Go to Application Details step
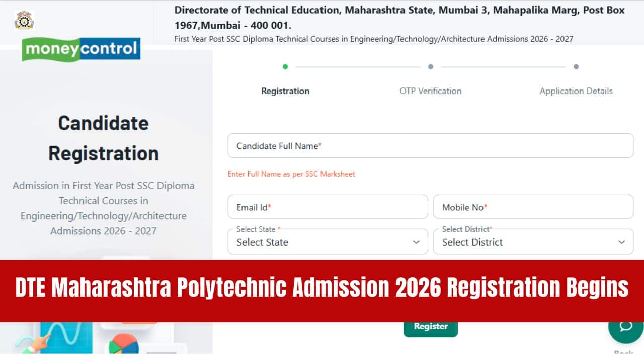This screenshot has width=644, height=362. coord(576,91)
